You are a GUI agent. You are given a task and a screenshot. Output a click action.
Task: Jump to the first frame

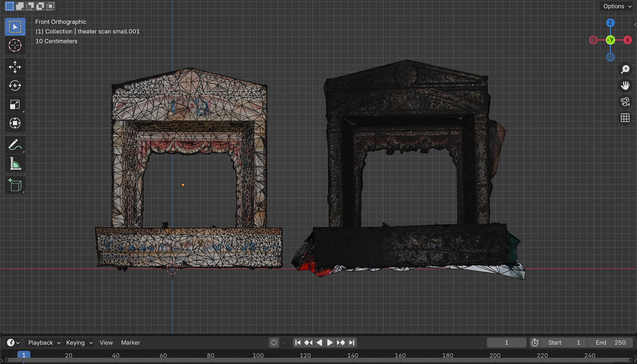tap(298, 342)
